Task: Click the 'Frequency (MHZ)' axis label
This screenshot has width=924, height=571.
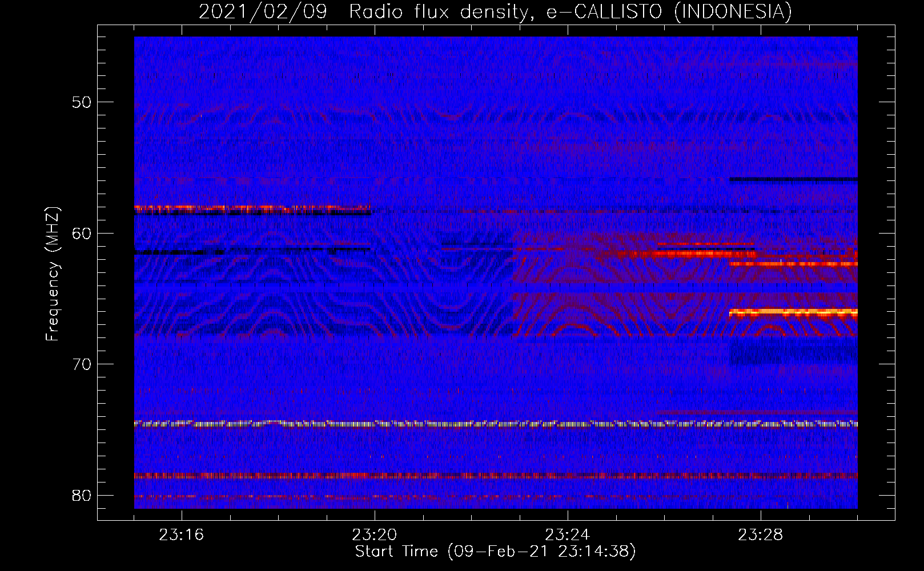Action: coord(52,274)
